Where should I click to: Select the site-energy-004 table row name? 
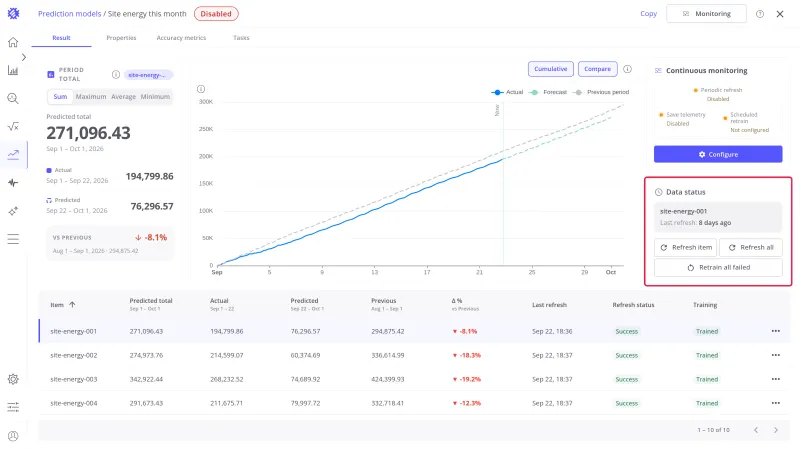(73, 403)
